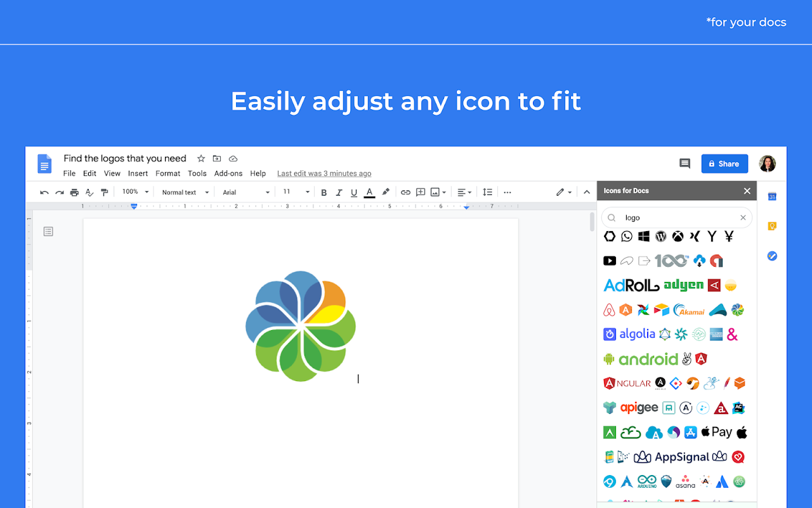Click the Redo icon in toolbar
Screen dimensions: 812x508
(x=60, y=192)
